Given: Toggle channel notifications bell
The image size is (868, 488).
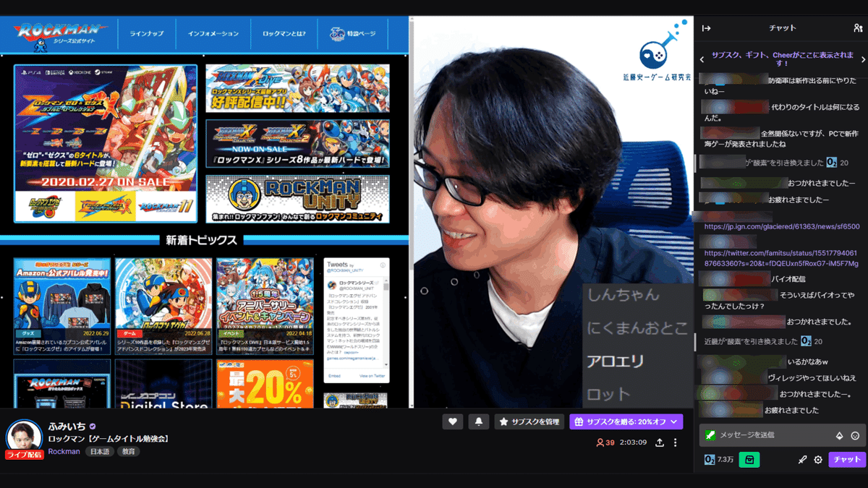Looking at the screenshot, I should (x=479, y=421).
